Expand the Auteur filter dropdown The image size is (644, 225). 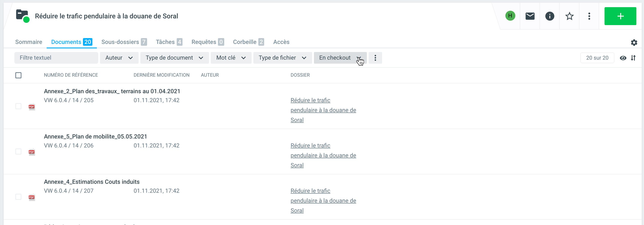click(119, 58)
